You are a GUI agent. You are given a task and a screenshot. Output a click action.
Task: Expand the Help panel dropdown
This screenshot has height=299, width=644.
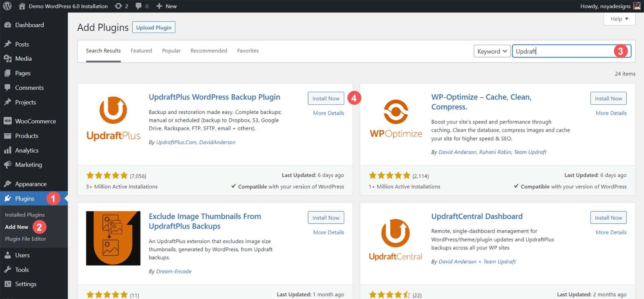pyautogui.click(x=619, y=18)
